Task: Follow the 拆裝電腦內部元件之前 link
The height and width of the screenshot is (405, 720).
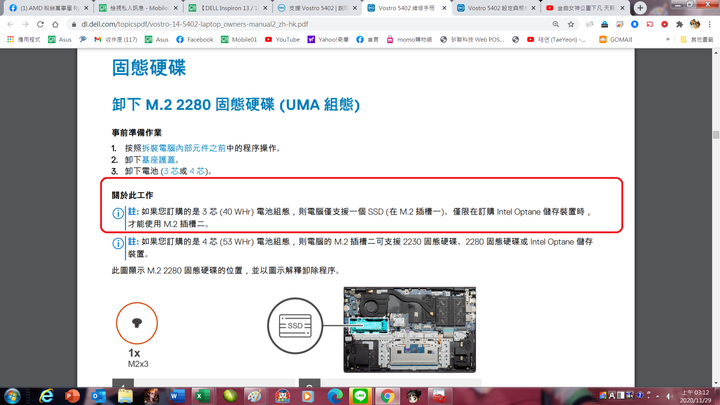Action: click(x=184, y=148)
